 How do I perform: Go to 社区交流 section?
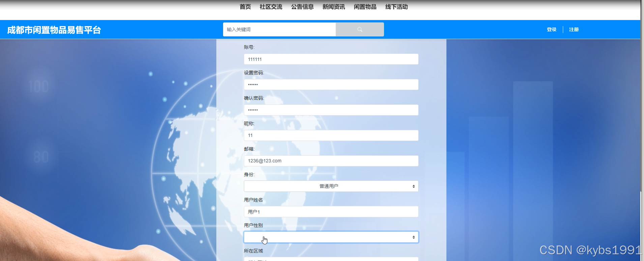(271, 7)
